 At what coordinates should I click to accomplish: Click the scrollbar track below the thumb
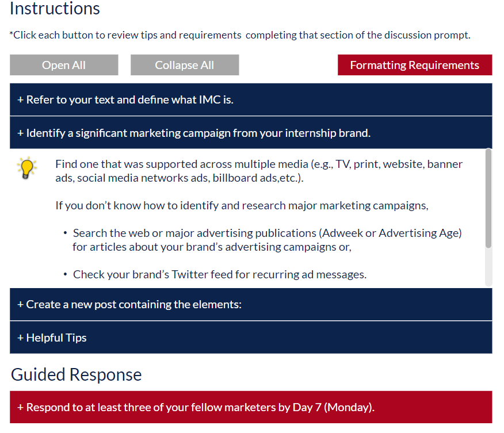[x=488, y=267]
